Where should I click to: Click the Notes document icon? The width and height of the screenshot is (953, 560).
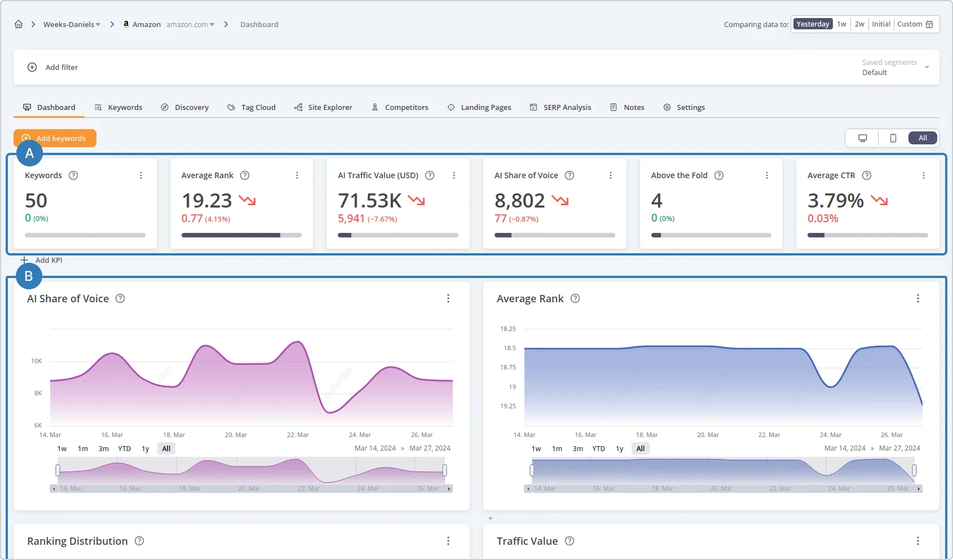tap(614, 107)
